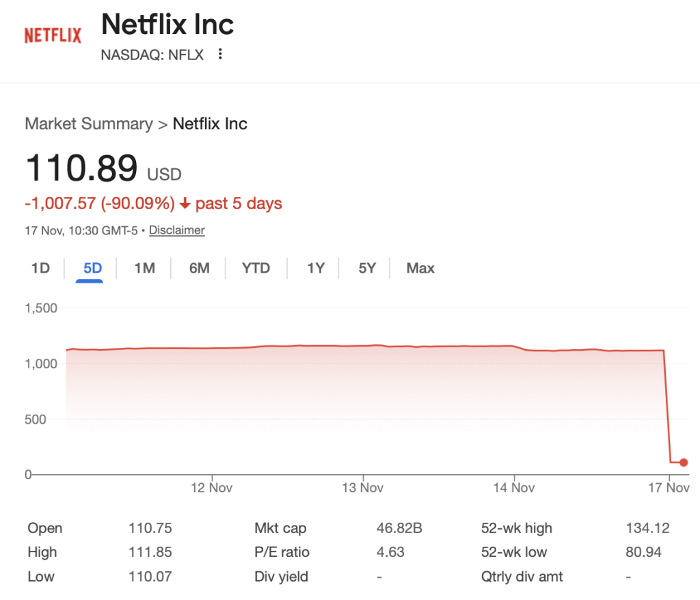
Task: Switch to the 6M chart range
Action: click(x=199, y=268)
